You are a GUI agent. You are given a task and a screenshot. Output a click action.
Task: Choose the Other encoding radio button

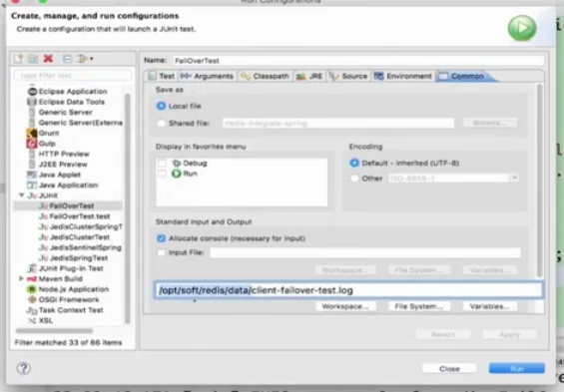[x=354, y=179]
